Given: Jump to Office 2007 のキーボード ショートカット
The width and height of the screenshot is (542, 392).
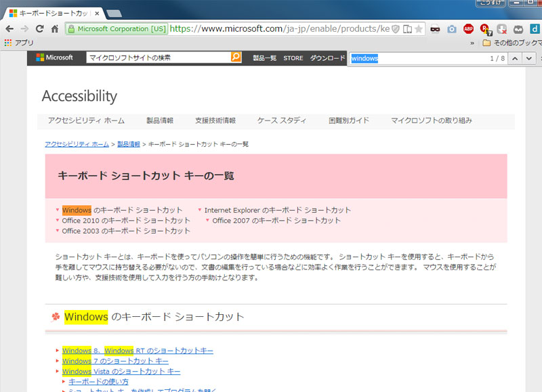Looking at the screenshot, I should click(276, 220).
